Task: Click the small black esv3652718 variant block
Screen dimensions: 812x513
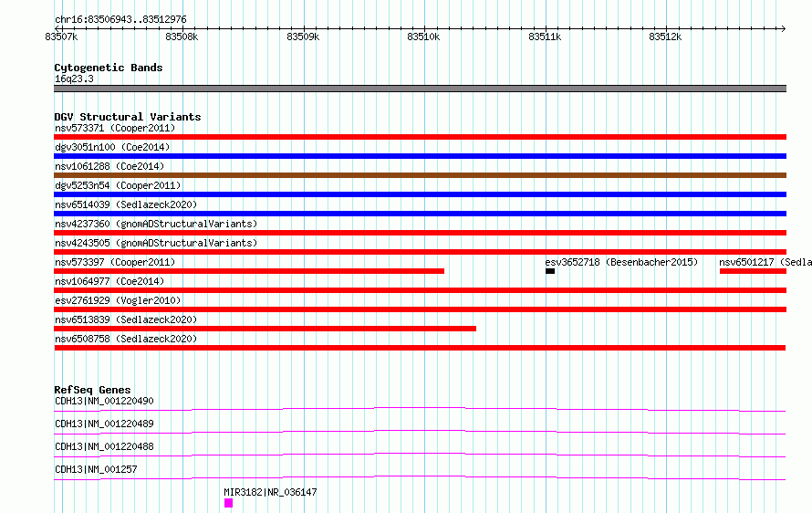Action: tap(550, 271)
